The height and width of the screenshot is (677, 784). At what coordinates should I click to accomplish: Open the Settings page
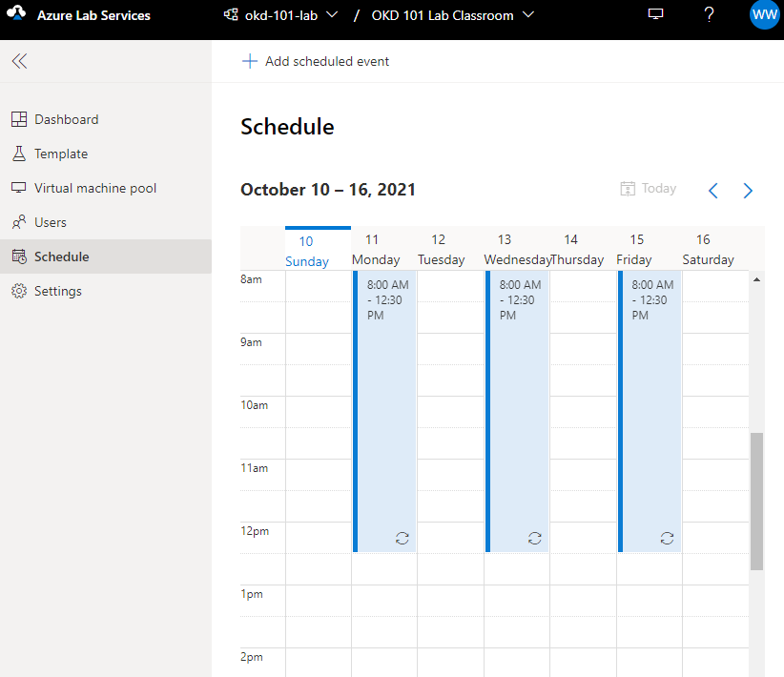[106, 291]
